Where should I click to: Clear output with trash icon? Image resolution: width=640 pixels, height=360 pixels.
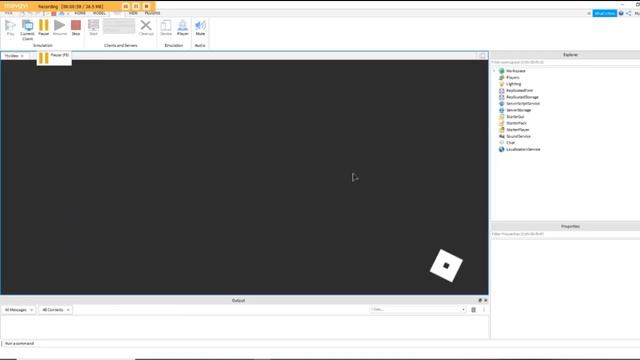(x=473, y=310)
